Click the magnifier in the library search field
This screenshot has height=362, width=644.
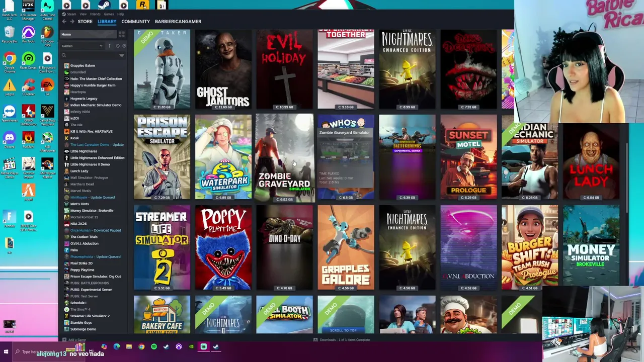tap(64, 55)
